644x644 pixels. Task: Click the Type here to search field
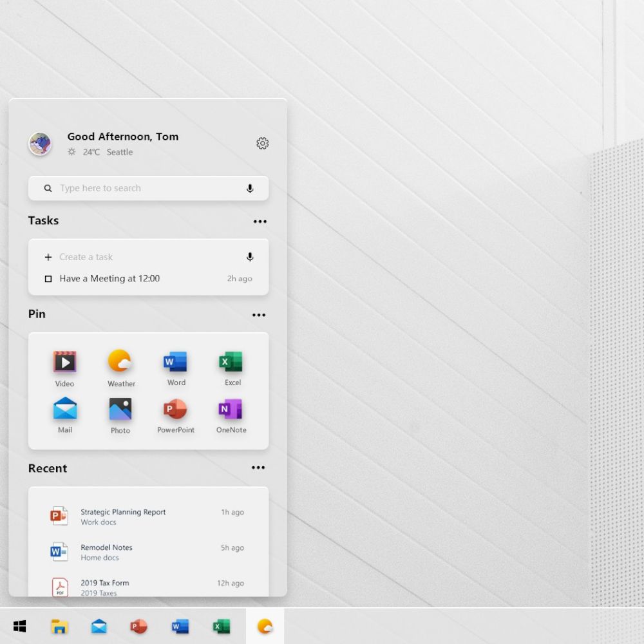click(x=148, y=188)
